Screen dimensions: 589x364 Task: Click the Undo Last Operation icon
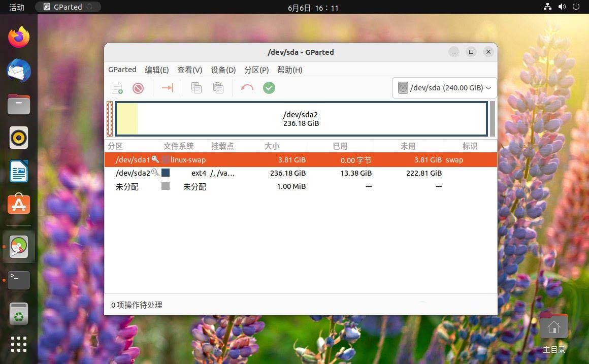247,88
